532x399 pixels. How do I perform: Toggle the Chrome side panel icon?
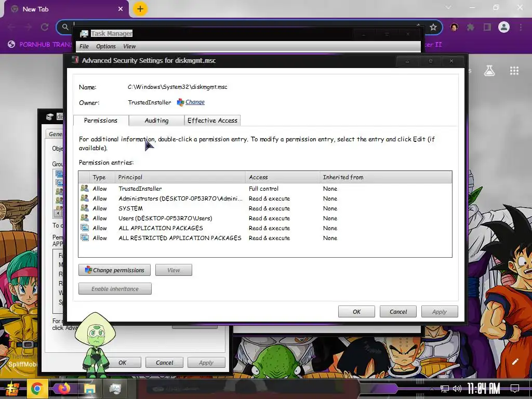click(x=487, y=27)
